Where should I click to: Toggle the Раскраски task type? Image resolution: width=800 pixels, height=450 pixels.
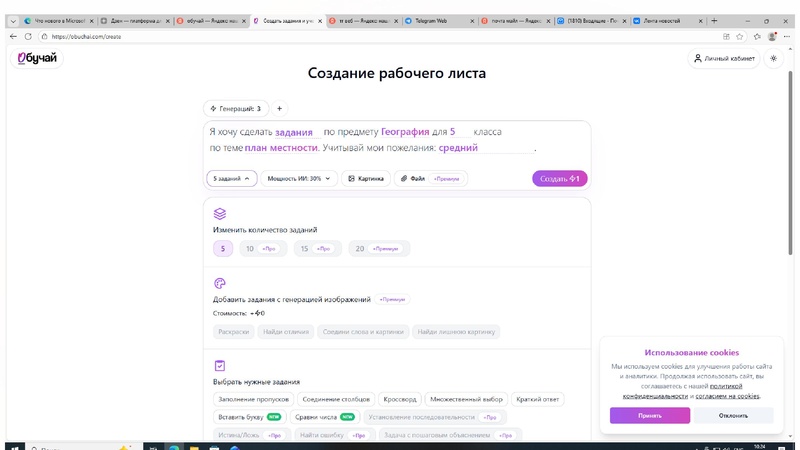[234, 332]
